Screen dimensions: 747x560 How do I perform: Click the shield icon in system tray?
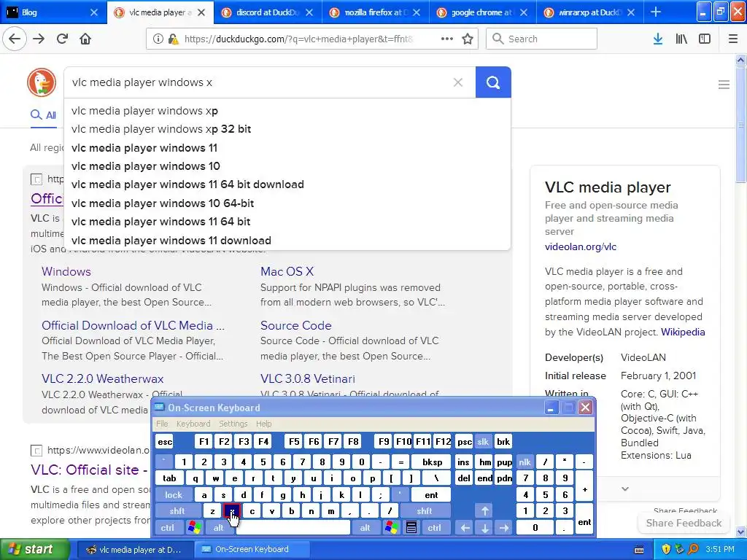pyautogui.click(x=666, y=549)
